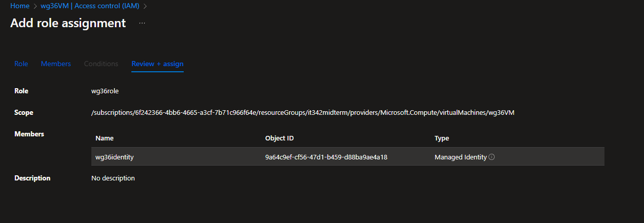Select the Review + assign tab
This screenshot has height=223, width=644.
point(158,64)
